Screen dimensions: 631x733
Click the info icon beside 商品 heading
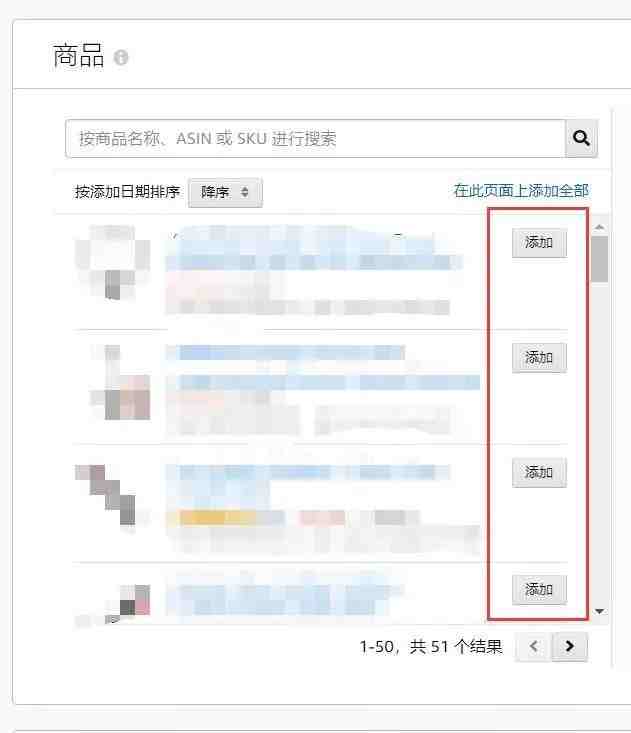point(121,57)
